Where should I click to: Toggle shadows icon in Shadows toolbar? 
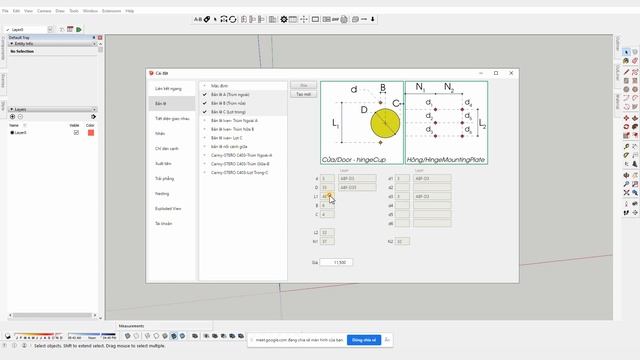pos(8,336)
